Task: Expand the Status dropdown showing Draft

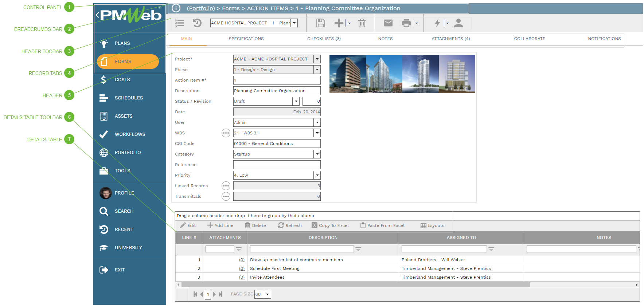Action: pos(296,101)
